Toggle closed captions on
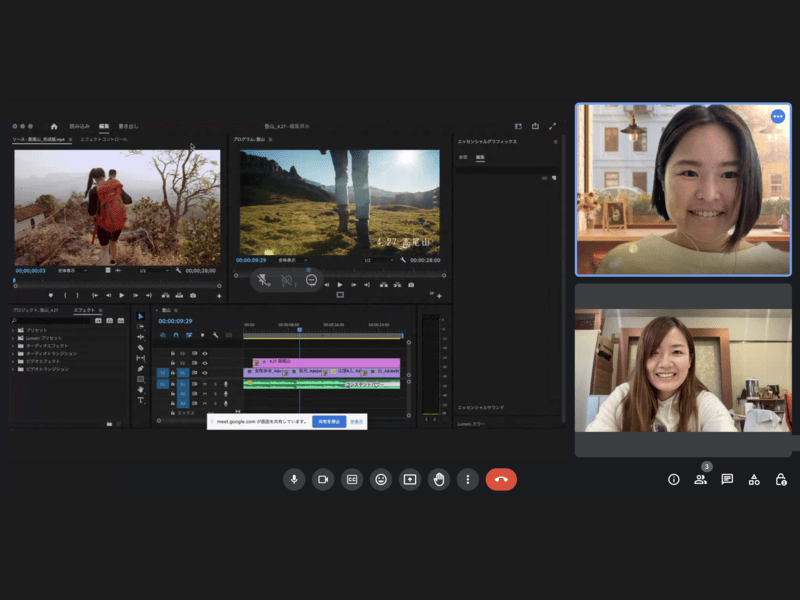Screen dimensions: 800x600 click(352, 479)
